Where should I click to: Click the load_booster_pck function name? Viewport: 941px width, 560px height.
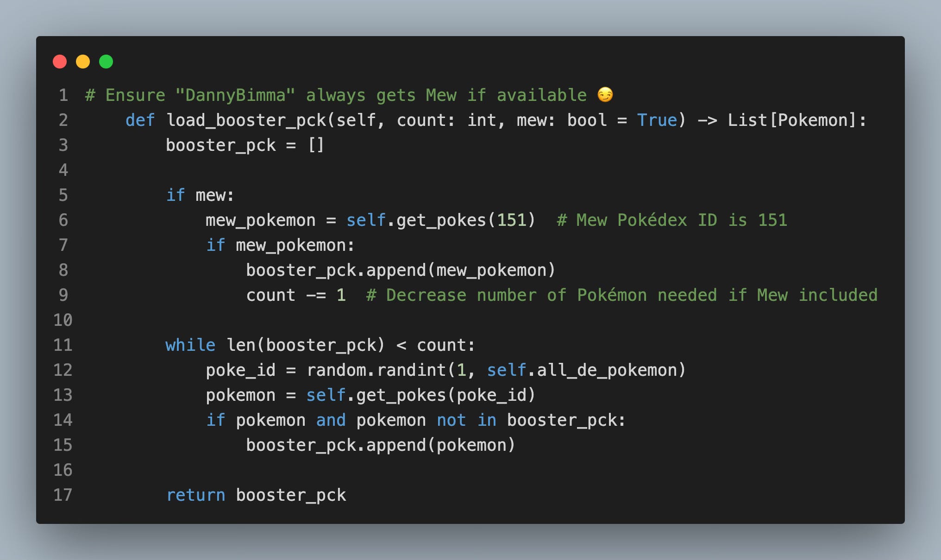point(246,121)
